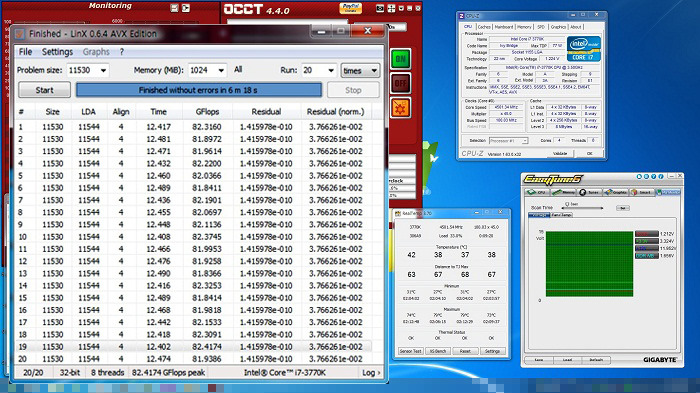Click the GFlops column header
Screen dimensions: 700x393
pos(207,112)
